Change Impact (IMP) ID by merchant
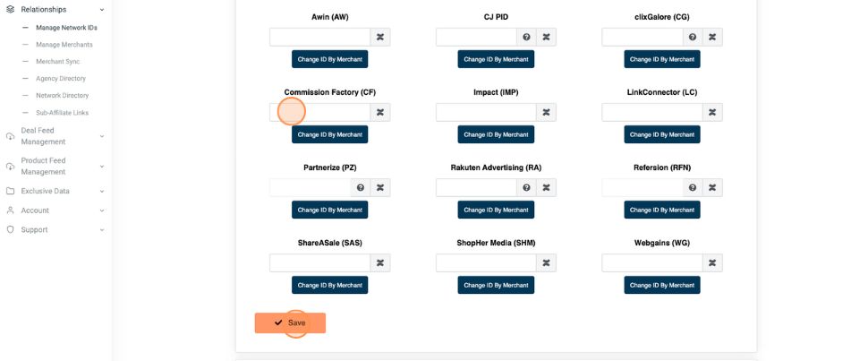Viewport: 868px width, 361px height. click(x=496, y=134)
